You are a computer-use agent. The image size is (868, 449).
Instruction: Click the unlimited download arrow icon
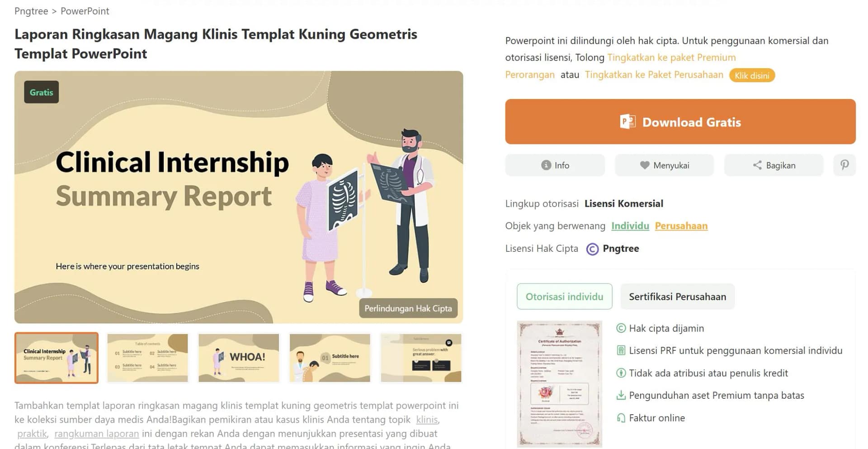tap(621, 395)
